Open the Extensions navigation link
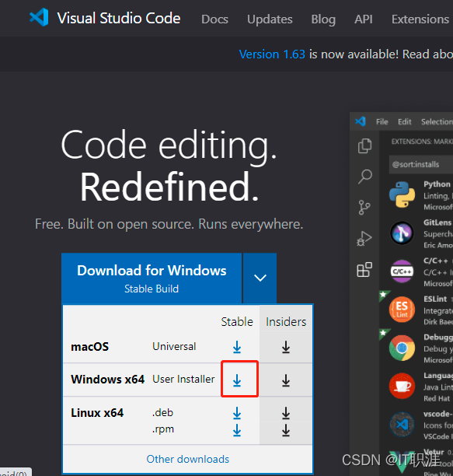The height and width of the screenshot is (476, 453). tap(420, 19)
